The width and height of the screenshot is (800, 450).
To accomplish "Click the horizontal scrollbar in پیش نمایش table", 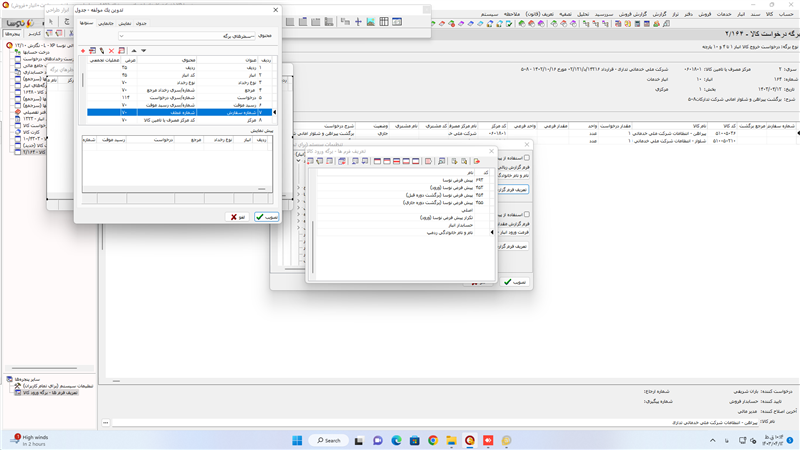I will pos(176,188).
